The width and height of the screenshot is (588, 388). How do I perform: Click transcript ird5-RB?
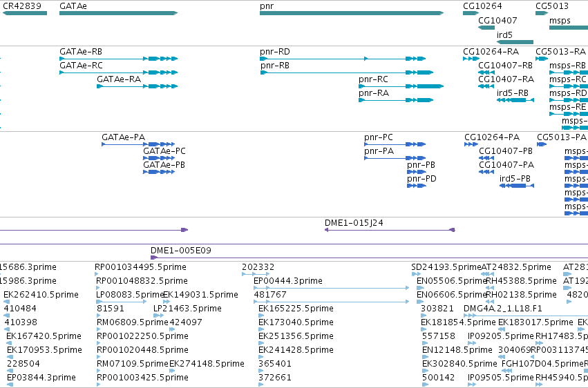point(515,100)
